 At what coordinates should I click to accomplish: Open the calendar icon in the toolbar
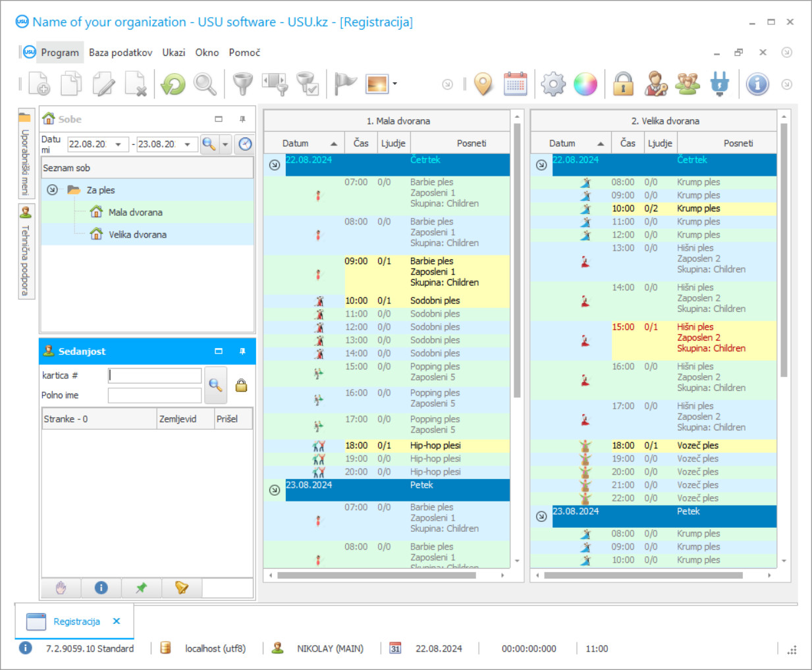click(515, 84)
